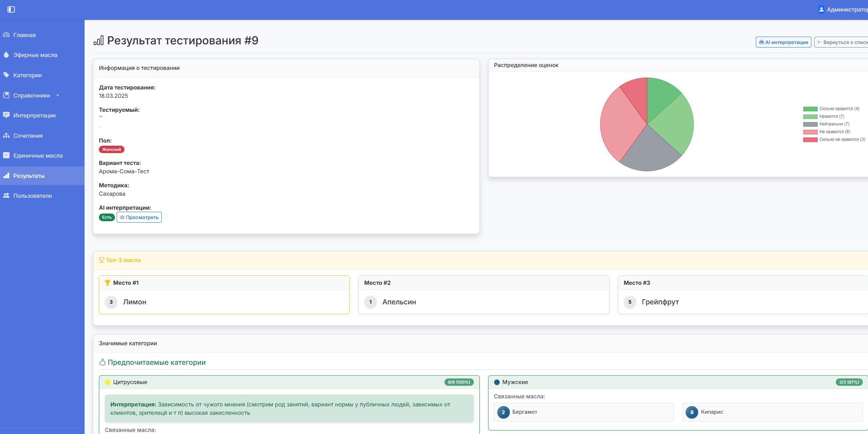The image size is (868, 434).
Task: Click the Просмотреть button
Action: (139, 217)
